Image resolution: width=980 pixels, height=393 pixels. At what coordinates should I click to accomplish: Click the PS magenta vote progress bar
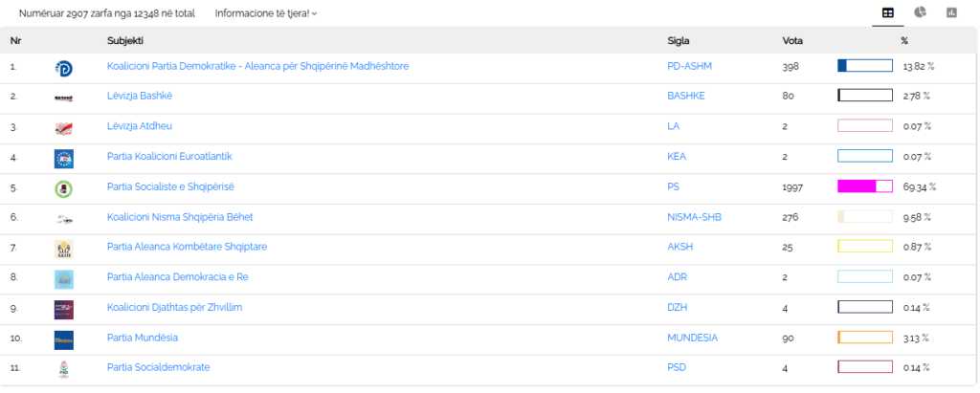(x=864, y=187)
